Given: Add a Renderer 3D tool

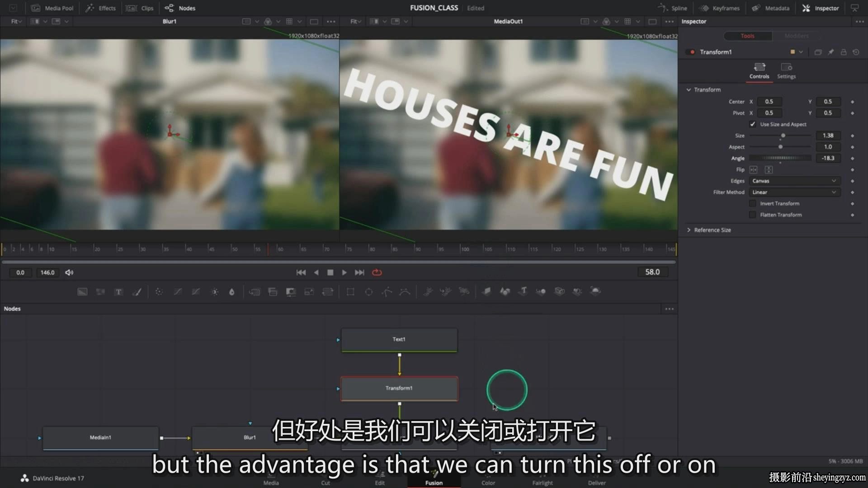Looking at the screenshot, I should (595, 291).
